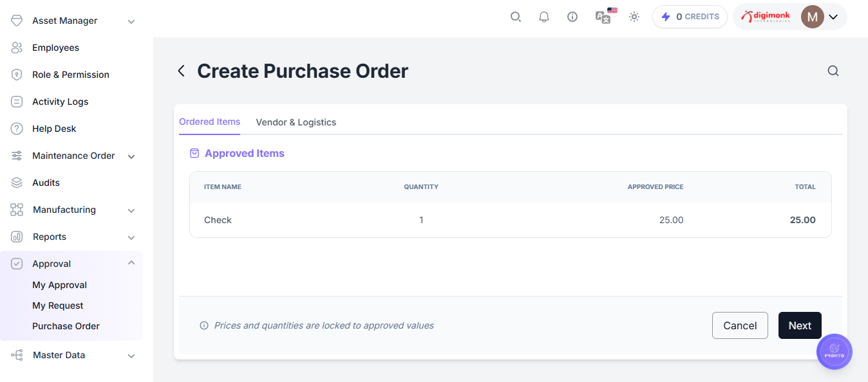Expand the Asset Manager menu chevron
Screen dimensions: 868x382
(x=131, y=21)
